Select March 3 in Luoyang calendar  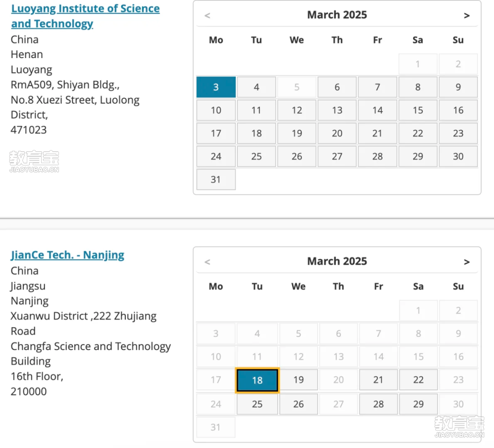pos(216,87)
